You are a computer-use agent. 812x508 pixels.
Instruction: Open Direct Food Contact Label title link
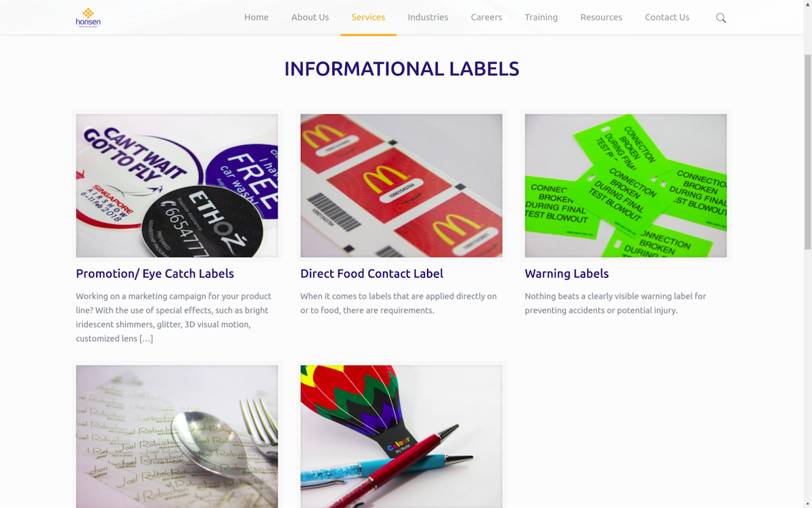click(x=371, y=274)
